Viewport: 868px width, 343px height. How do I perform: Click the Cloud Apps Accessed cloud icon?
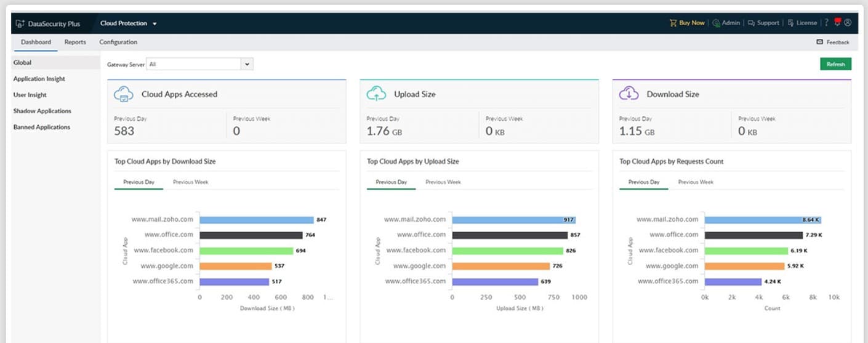pos(124,94)
